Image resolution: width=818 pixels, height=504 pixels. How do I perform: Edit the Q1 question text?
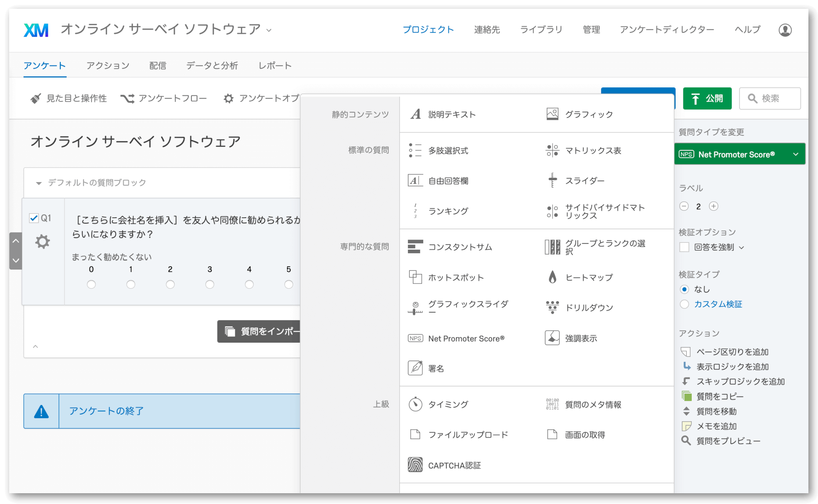186,227
